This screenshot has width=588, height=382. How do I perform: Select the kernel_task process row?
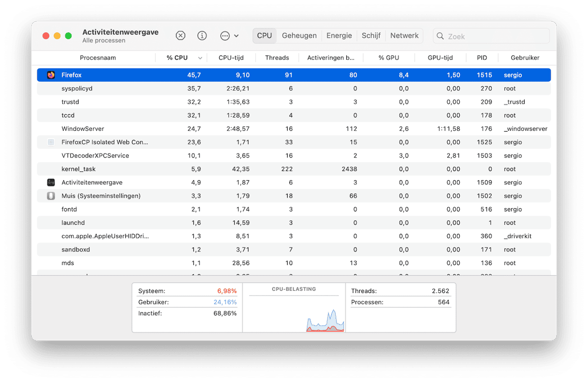pos(294,169)
